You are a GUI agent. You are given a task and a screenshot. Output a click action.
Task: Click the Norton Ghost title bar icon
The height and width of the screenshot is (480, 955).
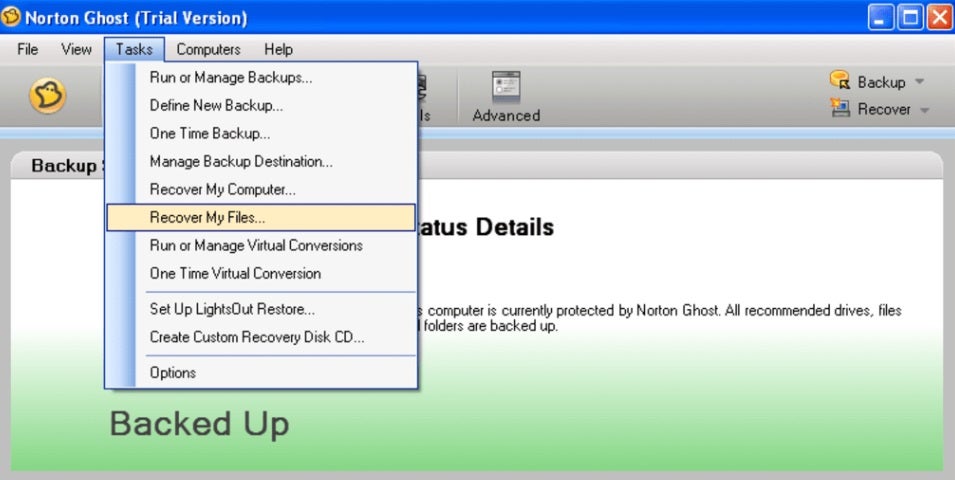(x=10, y=17)
